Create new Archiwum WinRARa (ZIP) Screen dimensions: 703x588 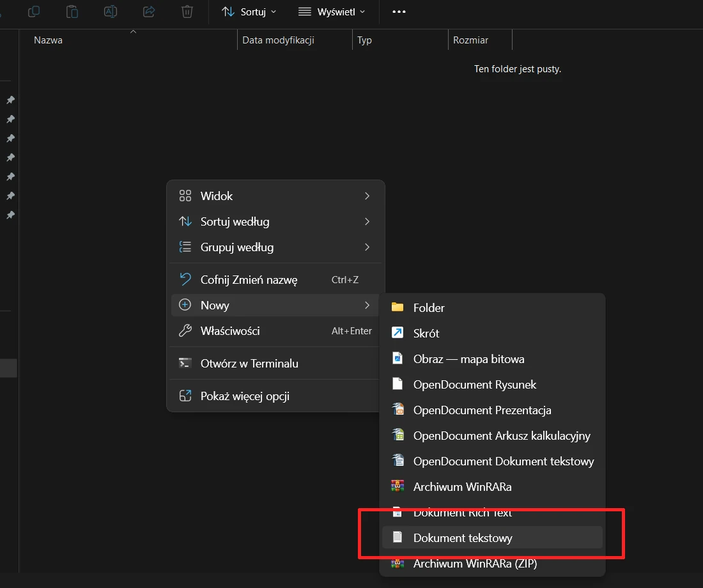click(x=492, y=563)
